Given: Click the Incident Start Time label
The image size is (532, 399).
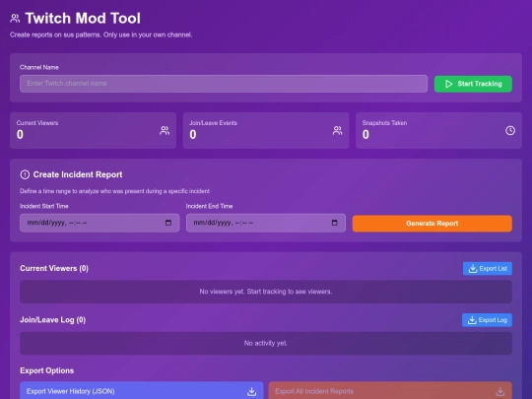Looking at the screenshot, I should tap(44, 206).
